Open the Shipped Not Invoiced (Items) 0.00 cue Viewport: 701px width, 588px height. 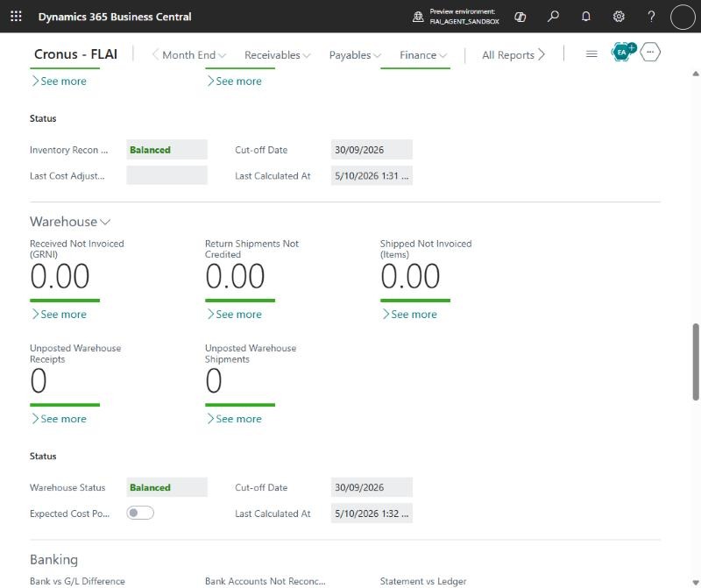pyautogui.click(x=410, y=276)
